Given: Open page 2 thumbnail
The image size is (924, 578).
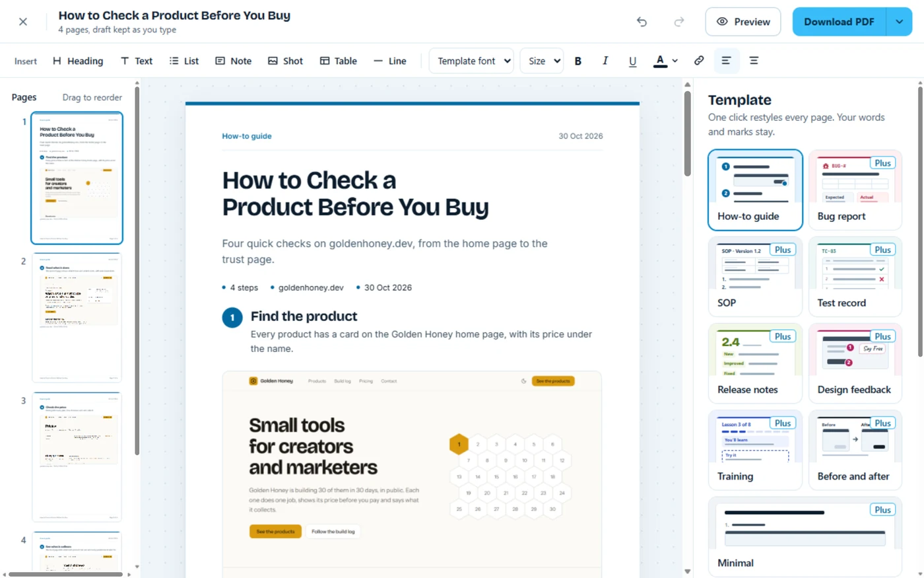Looking at the screenshot, I should tap(77, 318).
